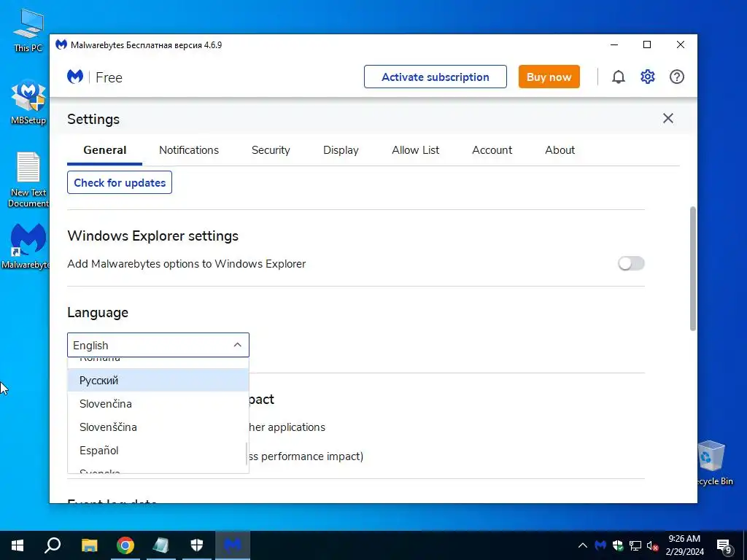The height and width of the screenshot is (560, 747).
Task: Switch to the General tab
Action: (x=105, y=150)
